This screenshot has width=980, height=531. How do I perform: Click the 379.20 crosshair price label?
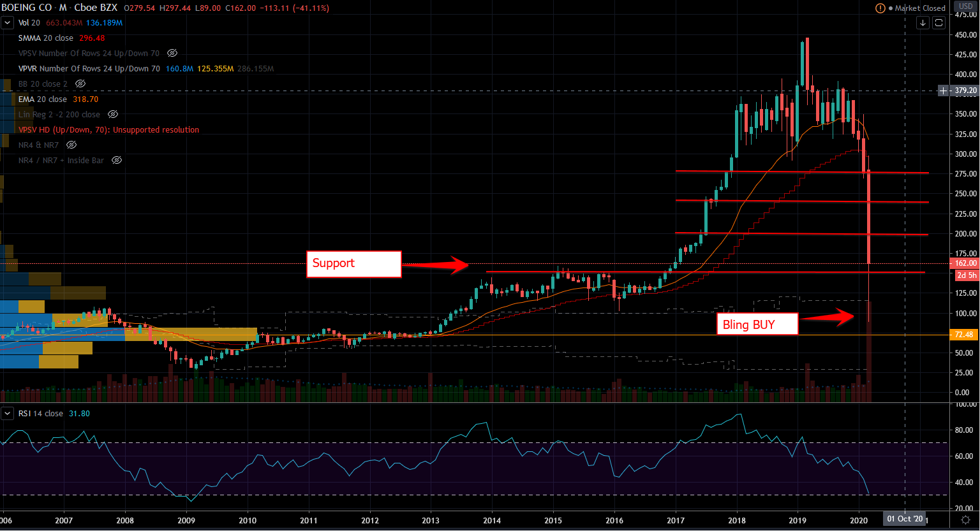click(965, 91)
